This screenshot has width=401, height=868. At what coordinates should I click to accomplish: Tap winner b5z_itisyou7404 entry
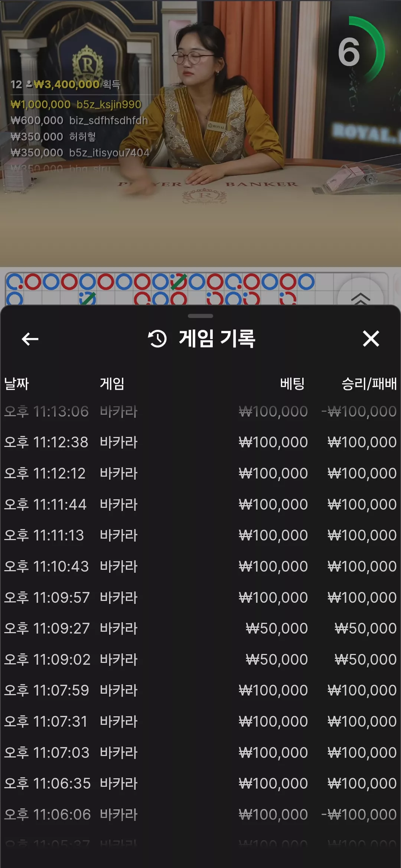80,152
